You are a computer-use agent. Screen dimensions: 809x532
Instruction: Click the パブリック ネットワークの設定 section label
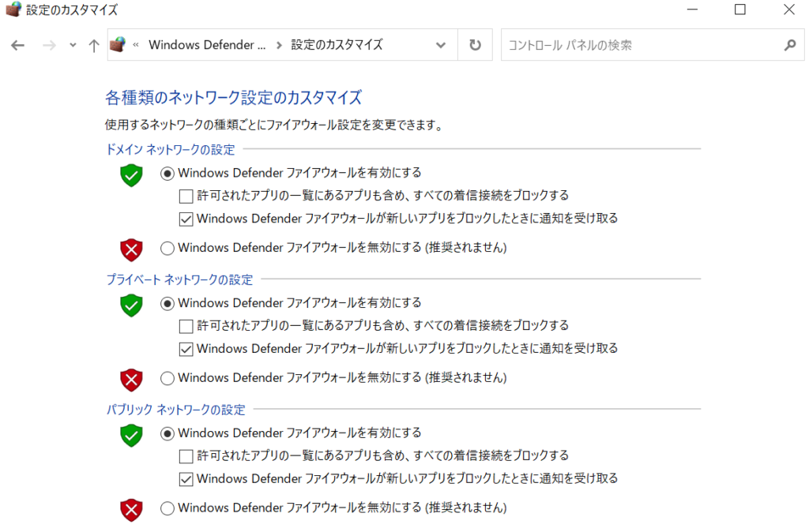click(x=175, y=410)
